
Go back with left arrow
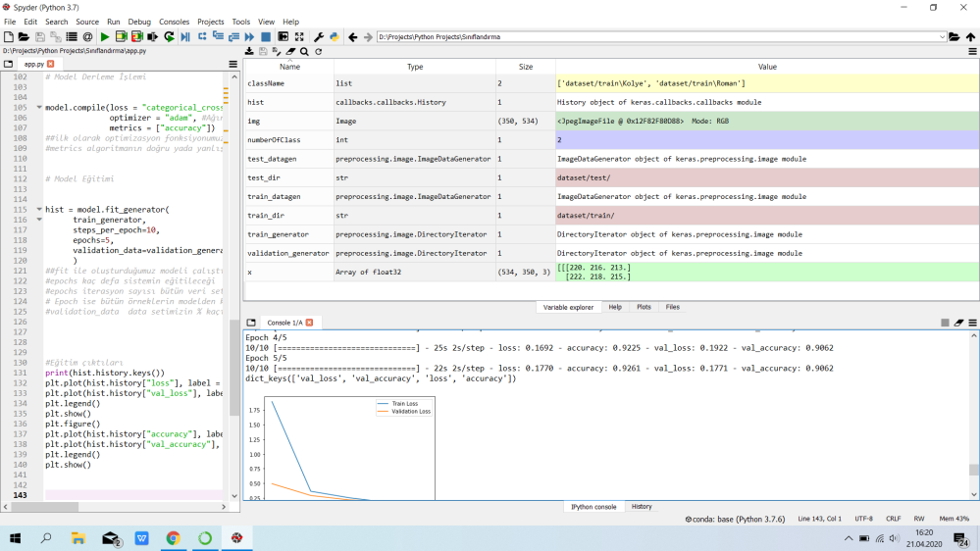[352, 37]
